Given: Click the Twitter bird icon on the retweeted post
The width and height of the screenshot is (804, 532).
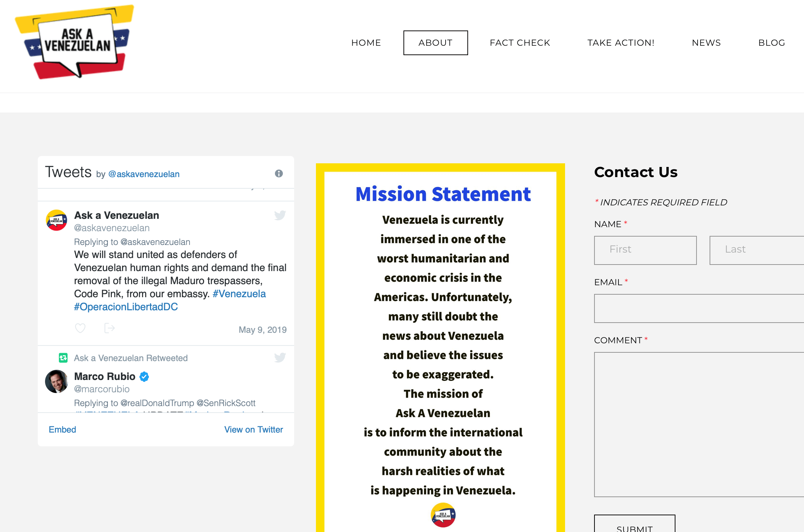Looking at the screenshot, I should [280, 357].
